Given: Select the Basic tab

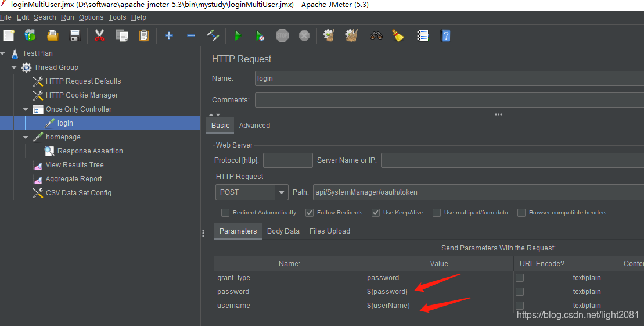Looking at the screenshot, I should pyautogui.click(x=221, y=126).
